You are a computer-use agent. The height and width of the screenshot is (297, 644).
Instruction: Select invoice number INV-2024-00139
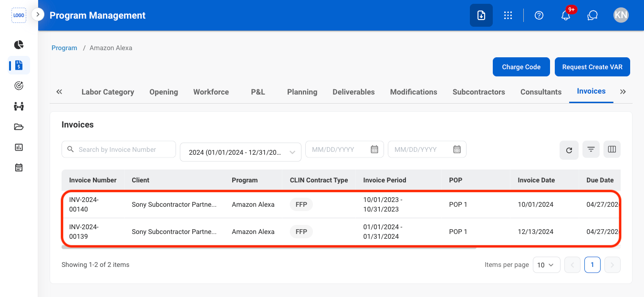[x=84, y=232]
